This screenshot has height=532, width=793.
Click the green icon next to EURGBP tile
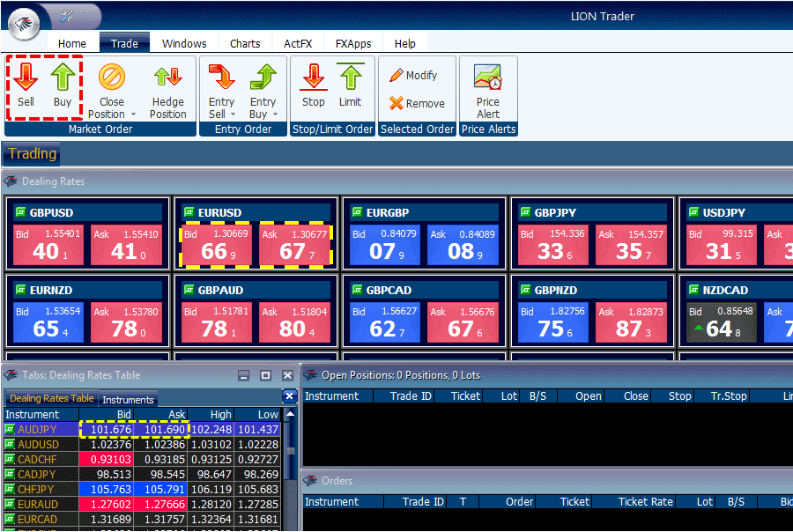pos(358,212)
